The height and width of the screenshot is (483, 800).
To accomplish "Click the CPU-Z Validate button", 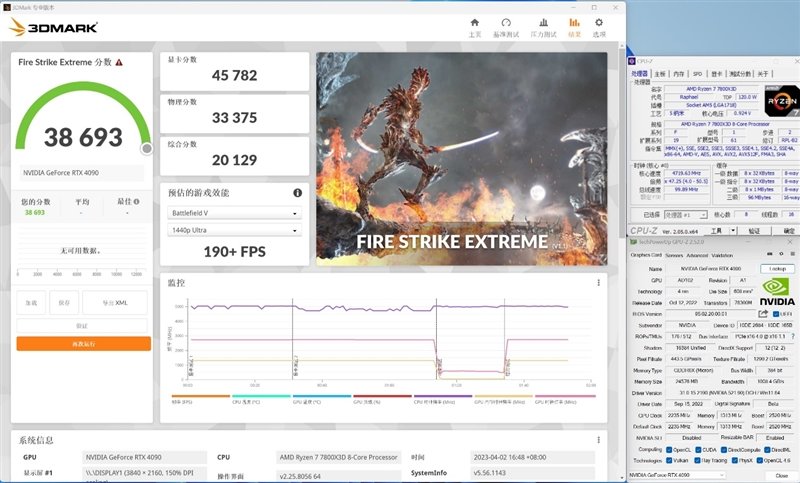I will coord(754,231).
